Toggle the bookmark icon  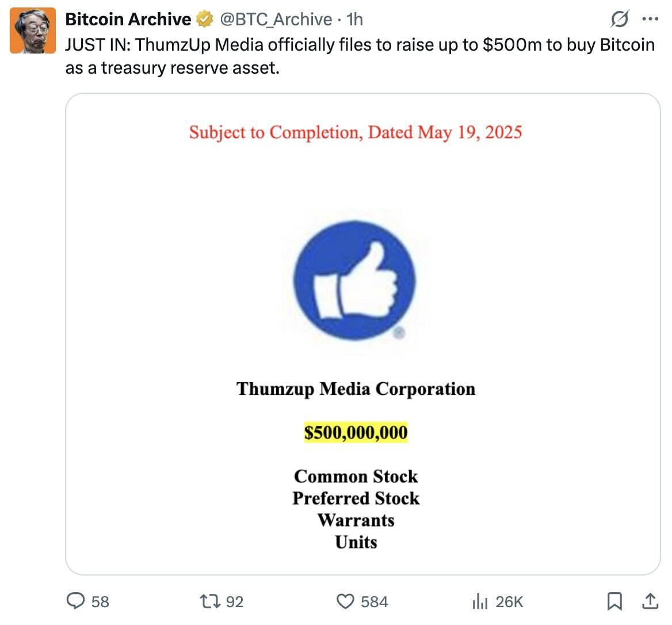click(614, 601)
